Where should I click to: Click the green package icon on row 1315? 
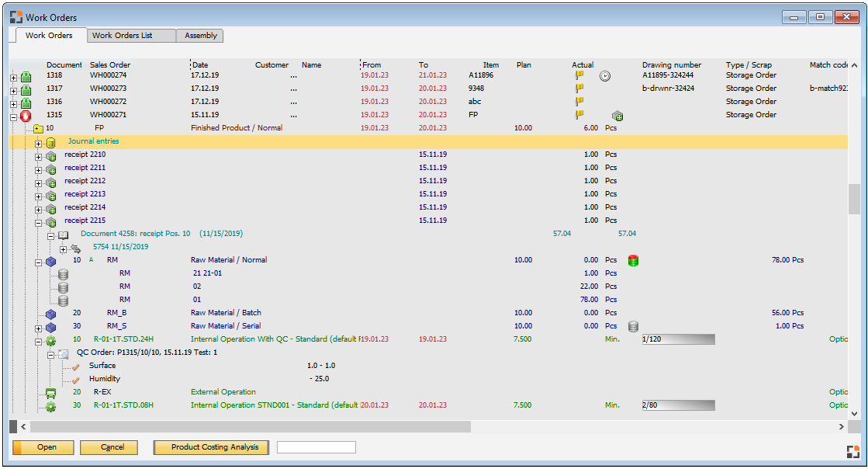click(x=617, y=114)
